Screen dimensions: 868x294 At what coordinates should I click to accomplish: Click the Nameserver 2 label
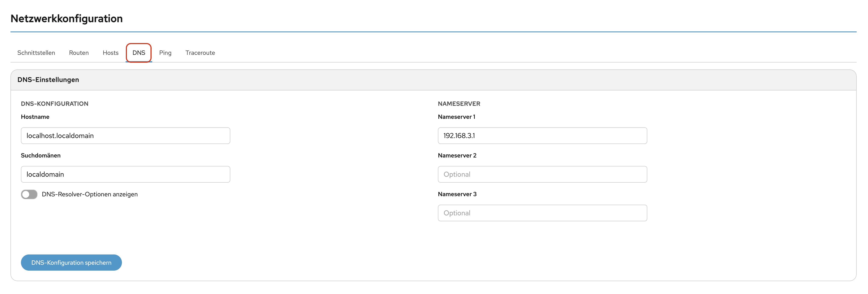457,156
